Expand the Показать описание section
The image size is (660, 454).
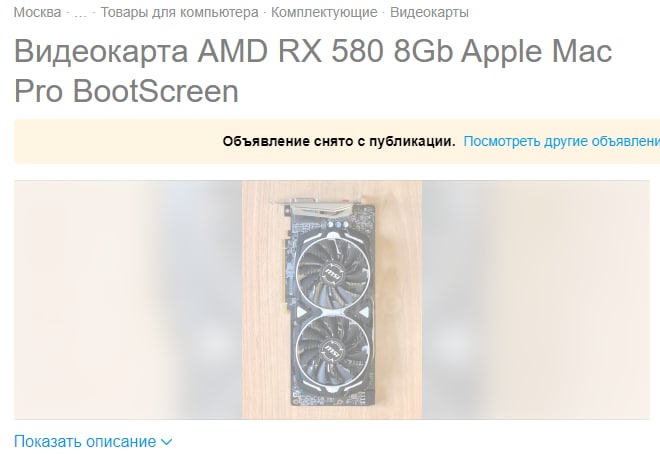tap(93, 442)
